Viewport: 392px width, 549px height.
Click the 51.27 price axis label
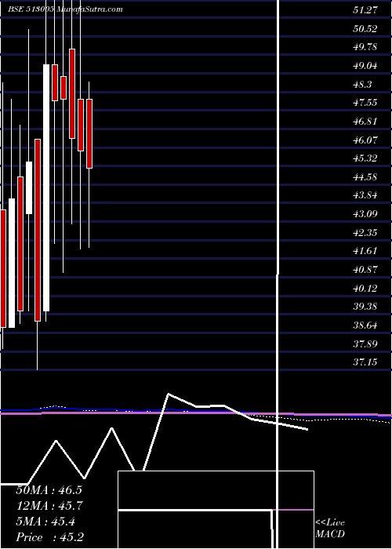click(x=365, y=10)
